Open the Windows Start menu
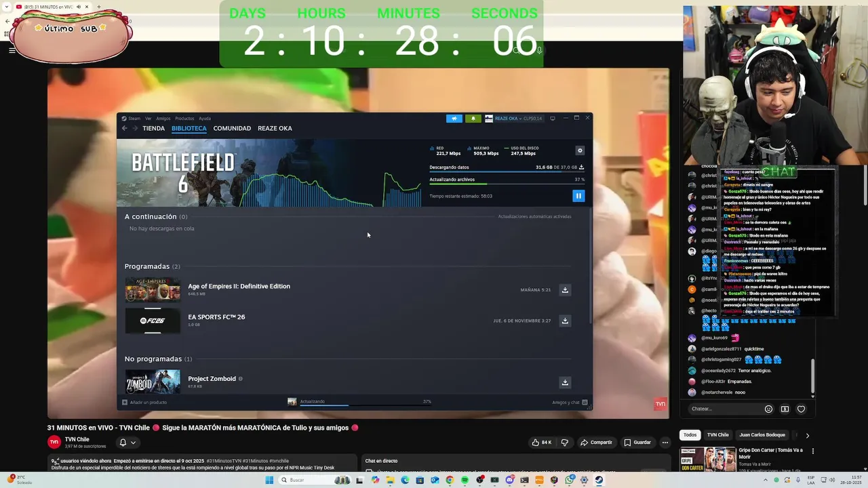The width and height of the screenshot is (868, 488). [269, 480]
